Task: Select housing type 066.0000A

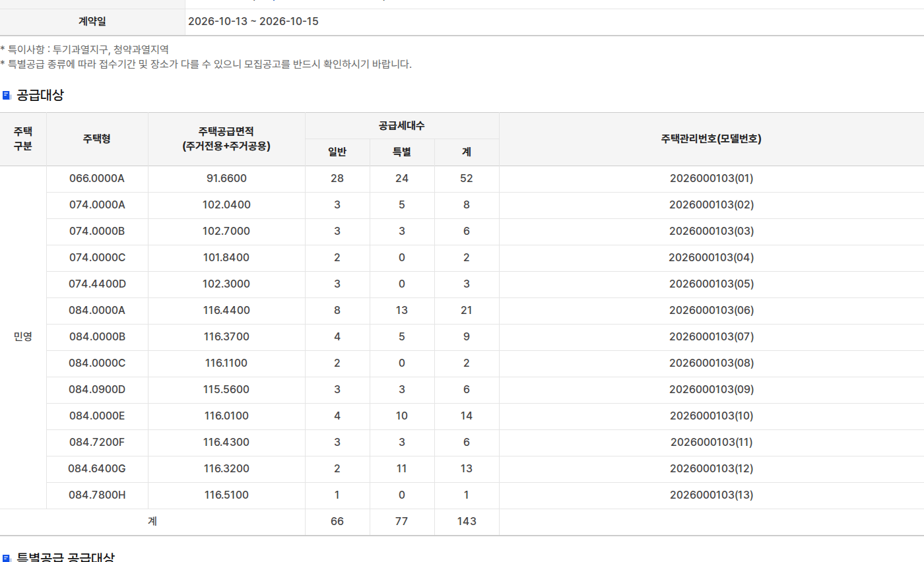Action: [x=97, y=179]
